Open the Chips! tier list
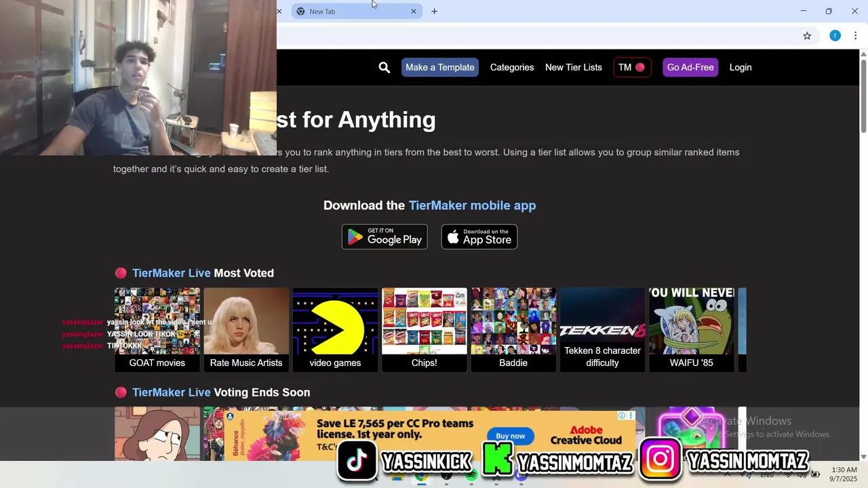 425,329
